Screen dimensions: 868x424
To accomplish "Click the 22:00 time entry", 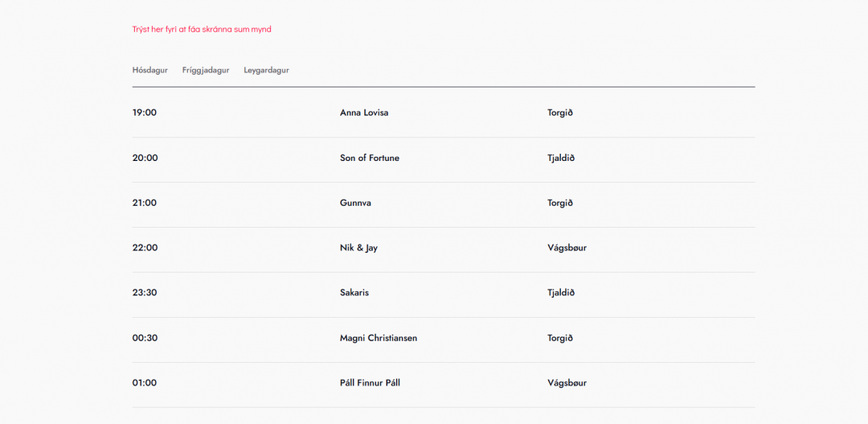I will tap(145, 248).
